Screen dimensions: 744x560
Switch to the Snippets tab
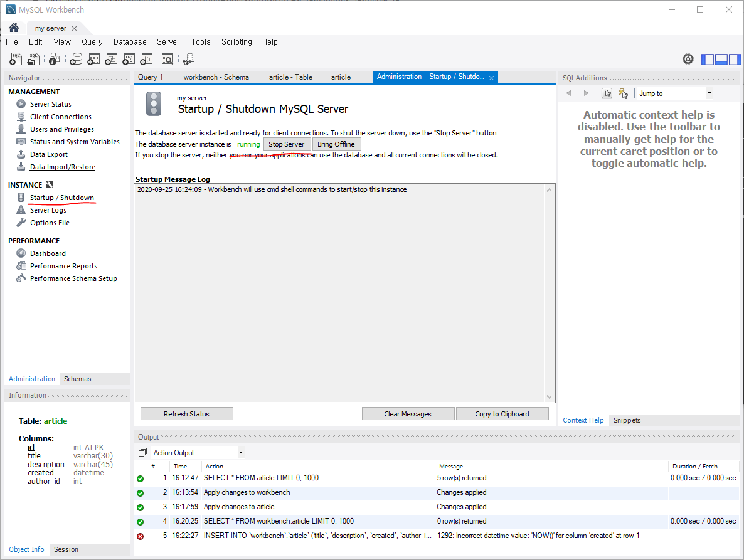[627, 420]
